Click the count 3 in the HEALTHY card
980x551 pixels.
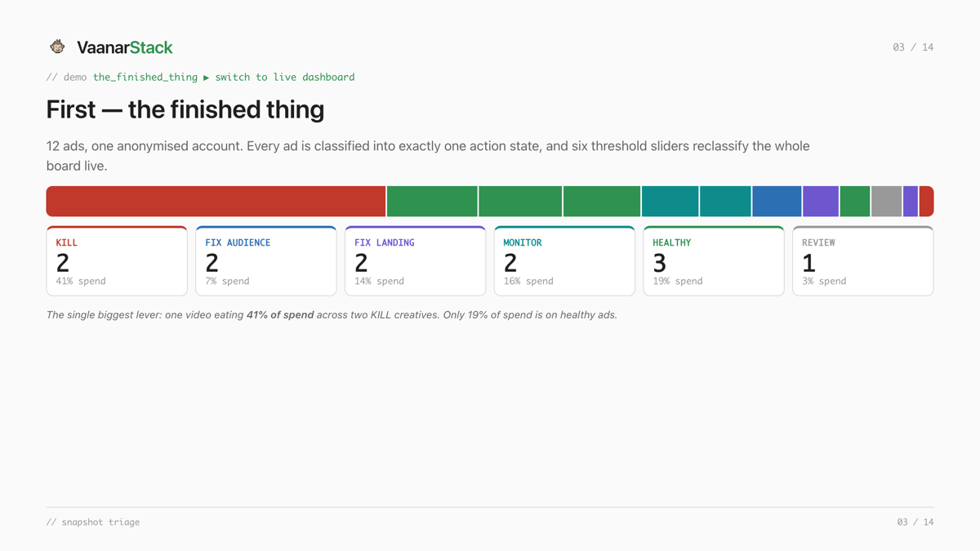point(660,263)
